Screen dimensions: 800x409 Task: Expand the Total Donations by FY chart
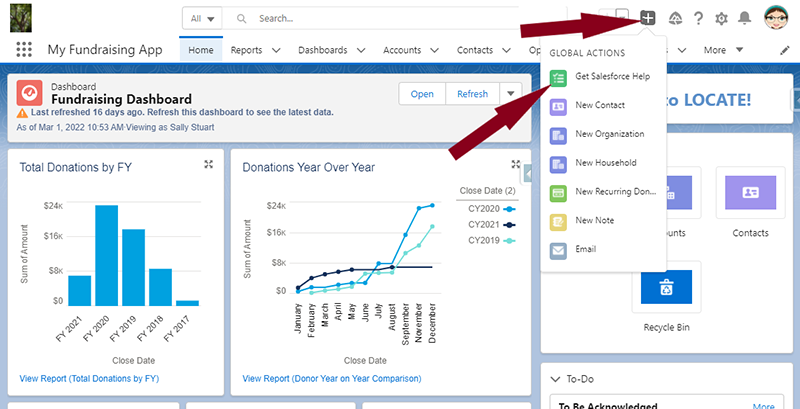208,164
